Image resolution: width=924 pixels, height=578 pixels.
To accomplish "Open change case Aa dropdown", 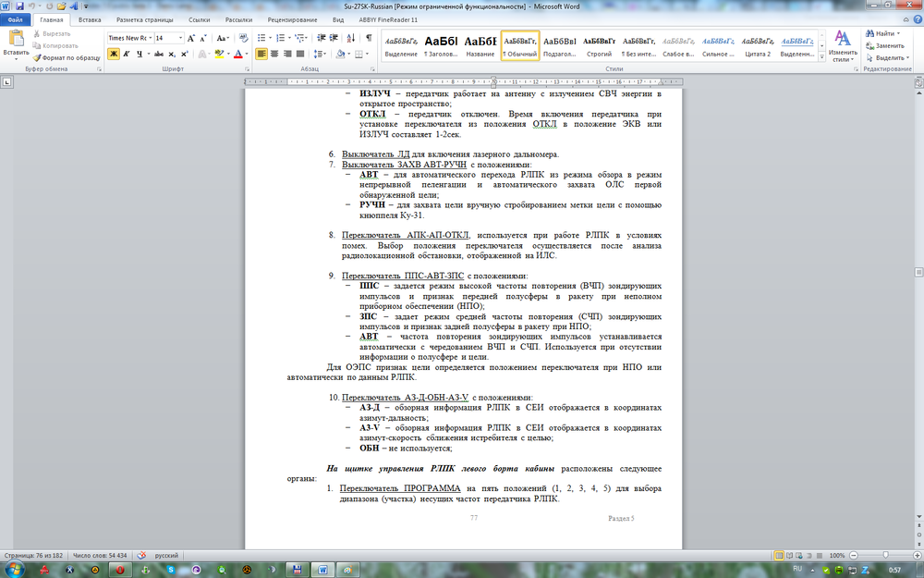I will [222, 38].
